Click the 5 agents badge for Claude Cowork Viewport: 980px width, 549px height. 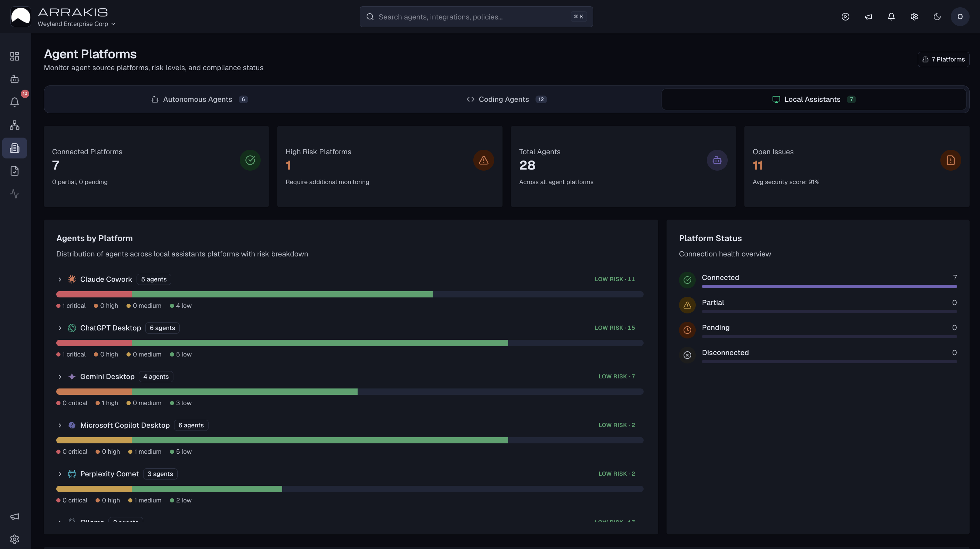tap(154, 279)
